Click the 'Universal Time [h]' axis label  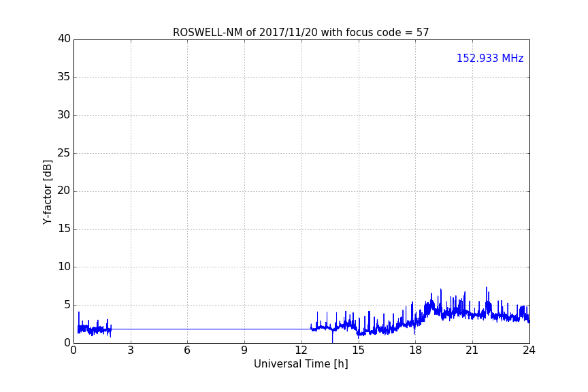tap(301, 364)
